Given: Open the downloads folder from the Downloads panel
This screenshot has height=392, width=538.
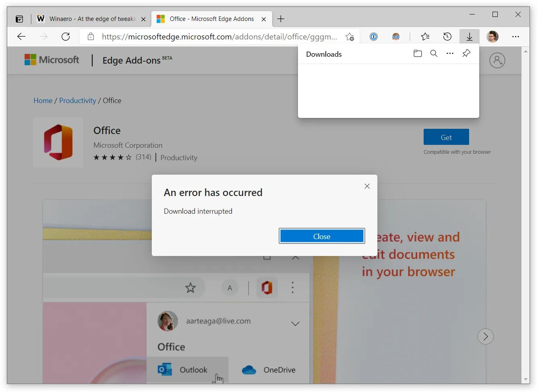Looking at the screenshot, I should click(418, 54).
